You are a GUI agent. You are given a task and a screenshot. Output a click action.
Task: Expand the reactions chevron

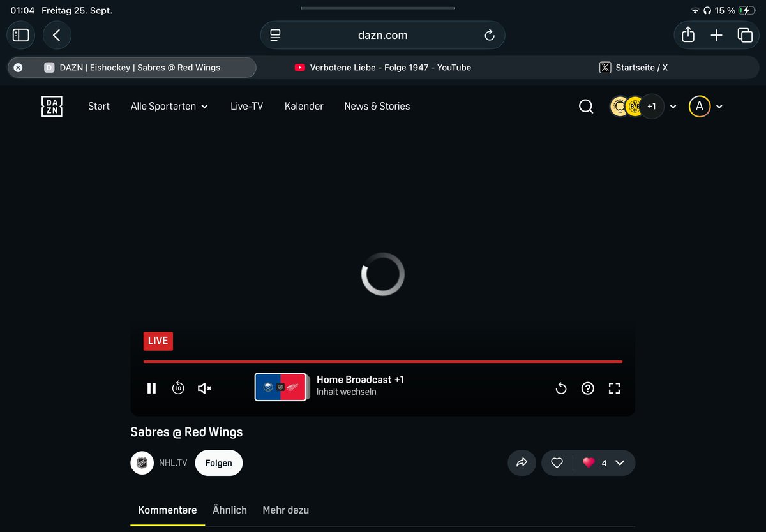[x=620, y=463]
